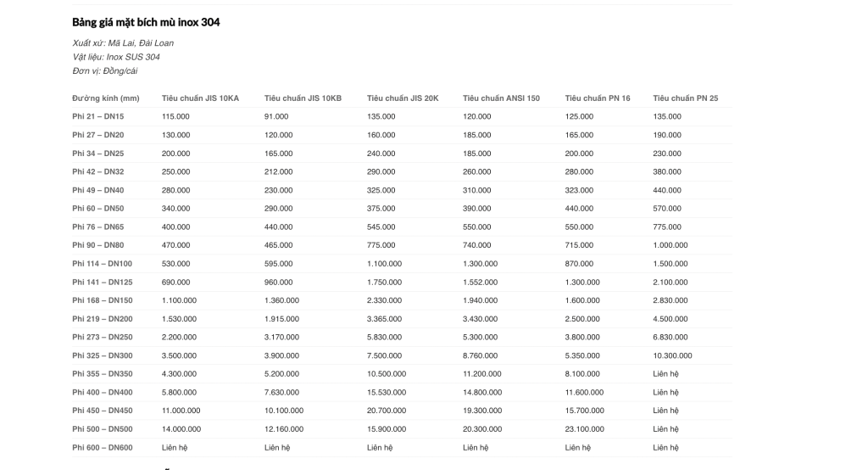Select the "Phi 60 – DN50" row label

[x=98, y=209]
